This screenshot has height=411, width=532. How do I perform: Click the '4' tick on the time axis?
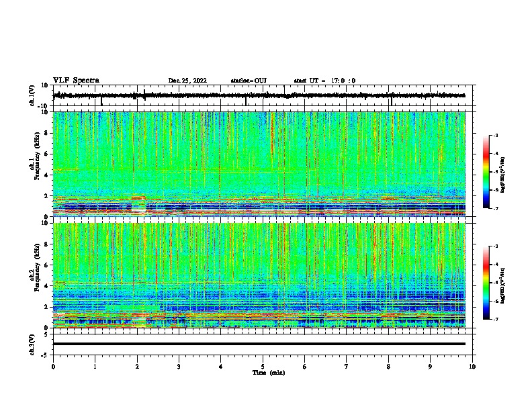tap(221, 367)
